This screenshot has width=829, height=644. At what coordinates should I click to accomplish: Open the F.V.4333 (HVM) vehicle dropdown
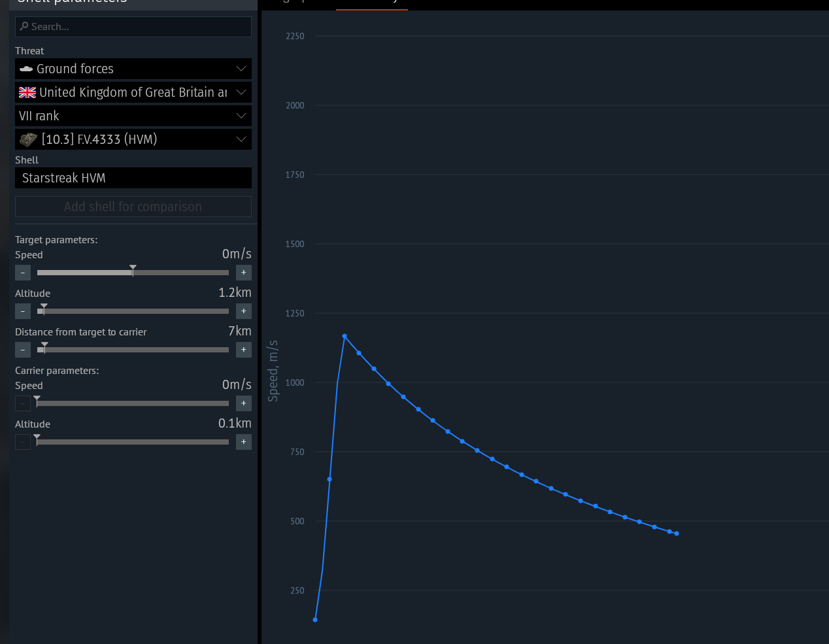133,139
